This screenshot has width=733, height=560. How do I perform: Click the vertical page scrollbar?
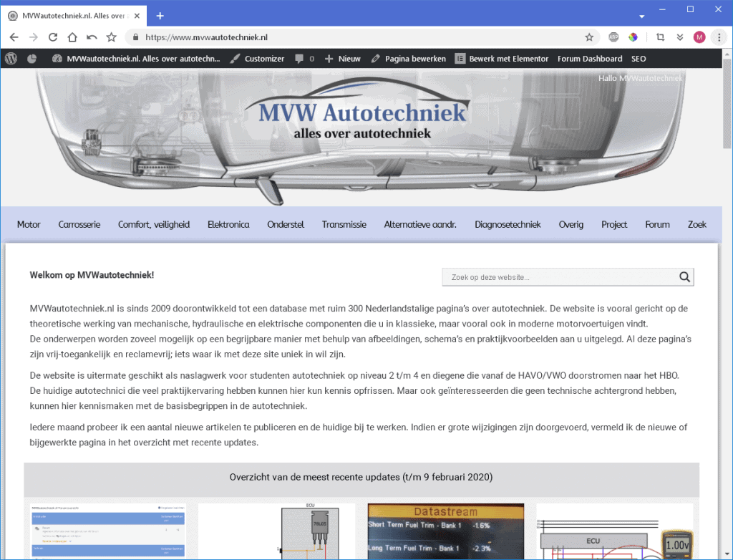(727, 103)
